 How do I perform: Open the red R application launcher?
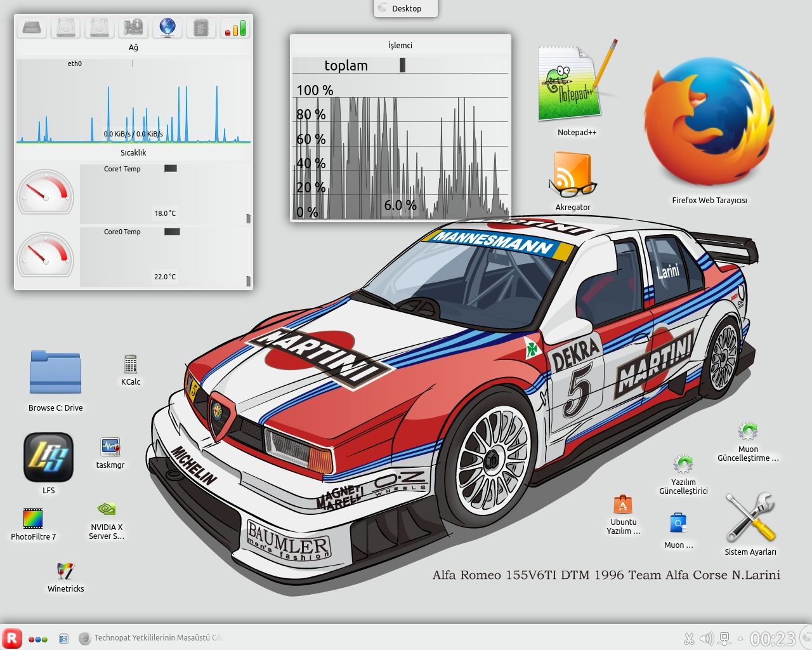click(11, 638)
